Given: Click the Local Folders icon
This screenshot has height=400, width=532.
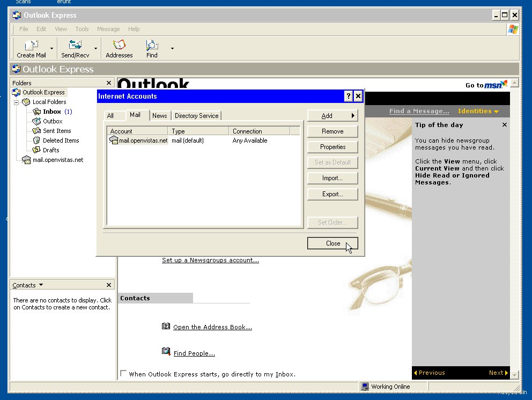Looking at the screenshot, I should (x=26, y=102).
